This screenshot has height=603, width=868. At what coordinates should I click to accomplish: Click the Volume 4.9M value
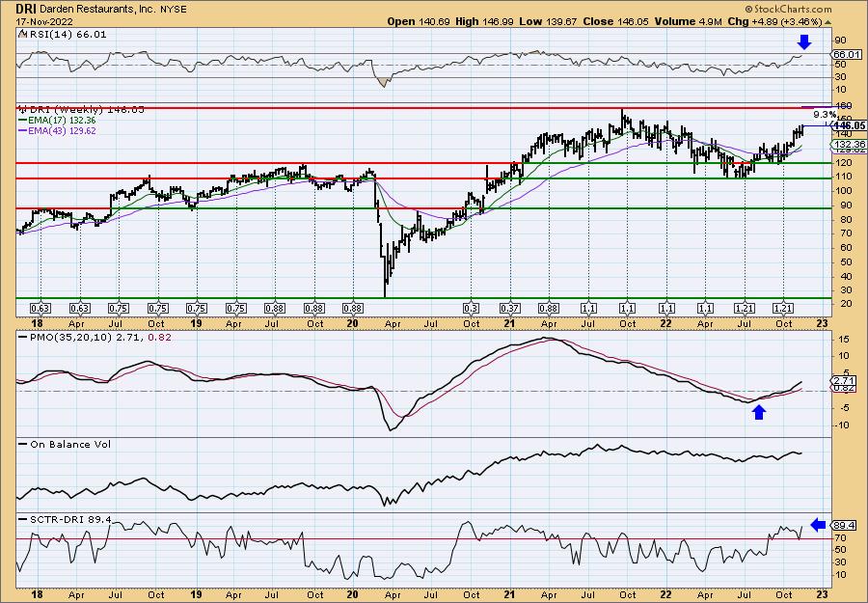688,21
